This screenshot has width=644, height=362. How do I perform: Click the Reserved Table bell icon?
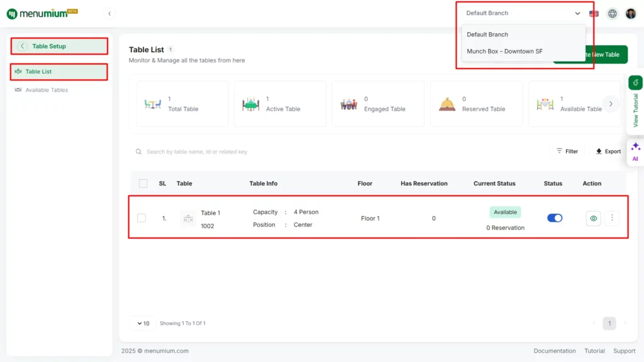click(447, 104)
